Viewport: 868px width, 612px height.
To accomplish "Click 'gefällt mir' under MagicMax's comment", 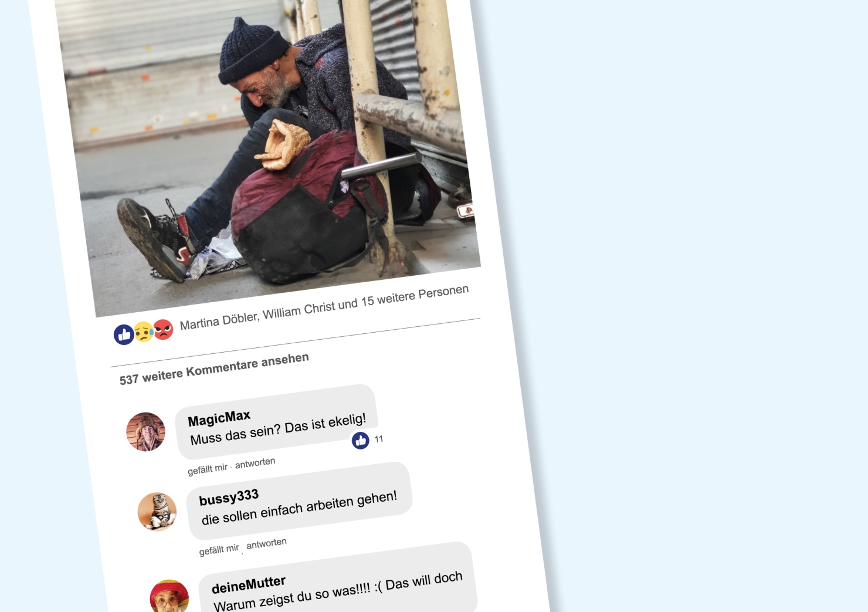I will tap(208, 469).
